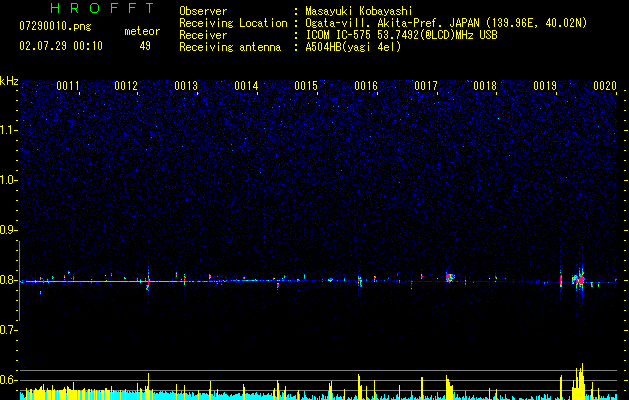Click the Receiver label
The width and height of the screenshot is (629, 400).
point(203,35)
